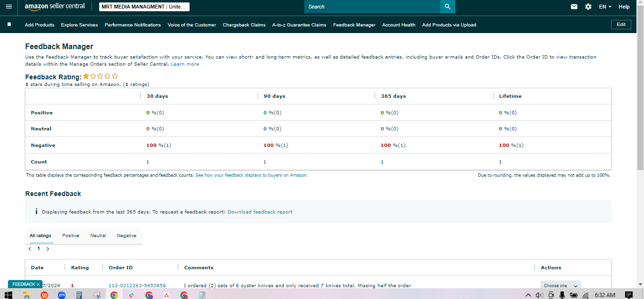The height and width of the screenshot is (299, 644).
Task: Click the 90 days column header
Action: click(x=274, y=96)
